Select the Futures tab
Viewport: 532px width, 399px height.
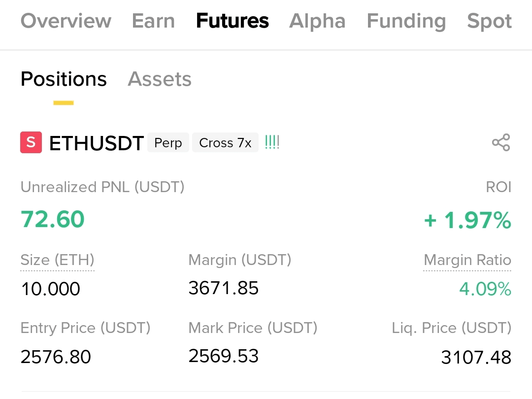[x=233, y=21]
